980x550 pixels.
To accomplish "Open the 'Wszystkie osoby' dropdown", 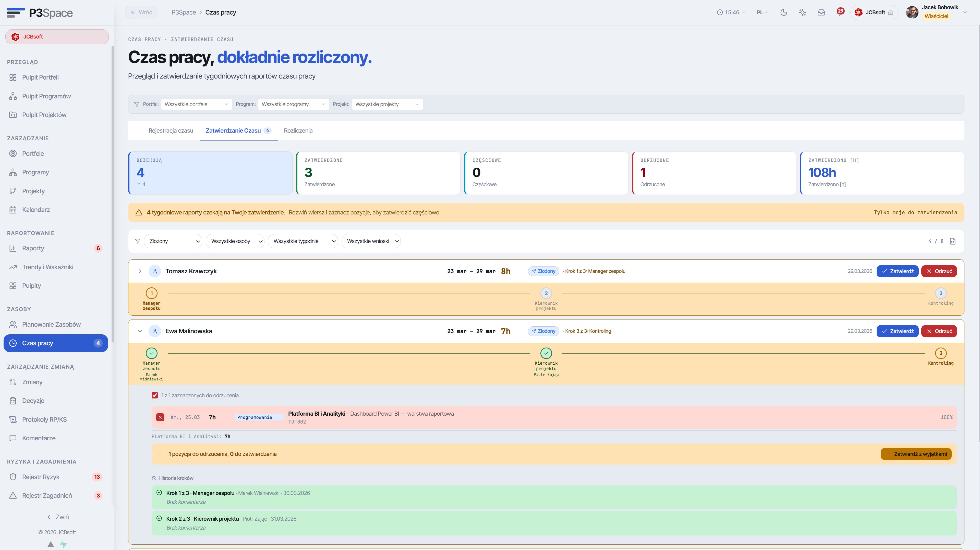I will pos(235,241).
